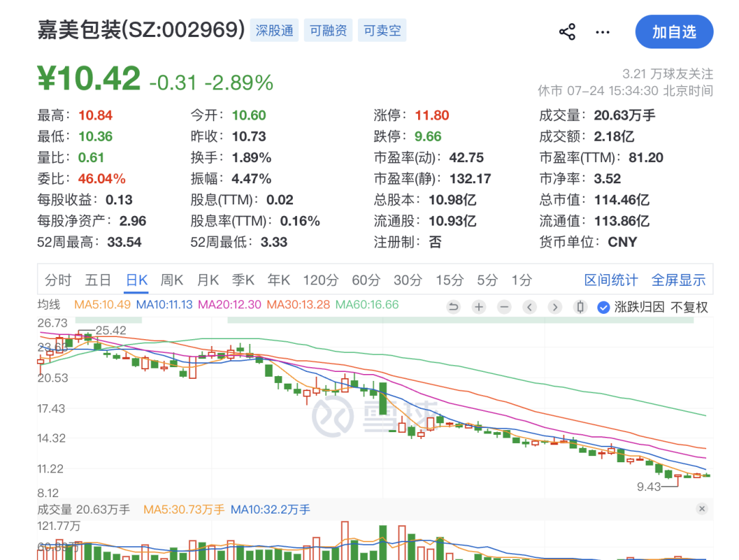Viewport: 739px width, 560px height.
Task: Switch to 5分 interval tab
Action: (x=487, y=280)
